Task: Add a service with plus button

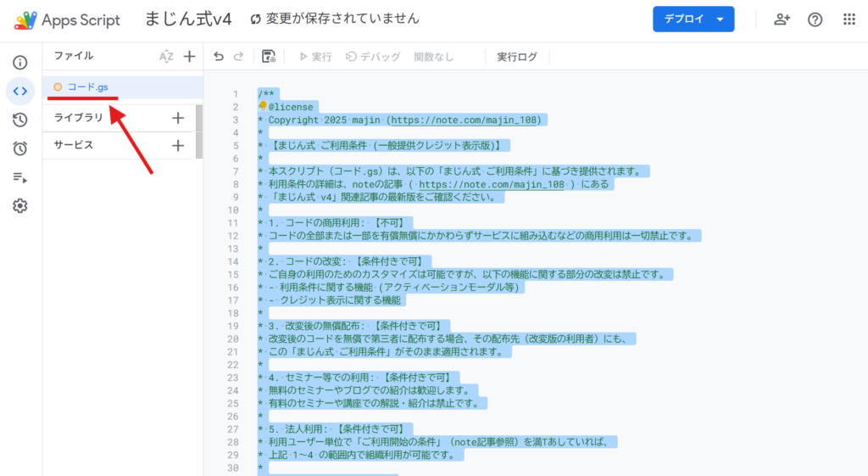Action: (x=178, y=145)
